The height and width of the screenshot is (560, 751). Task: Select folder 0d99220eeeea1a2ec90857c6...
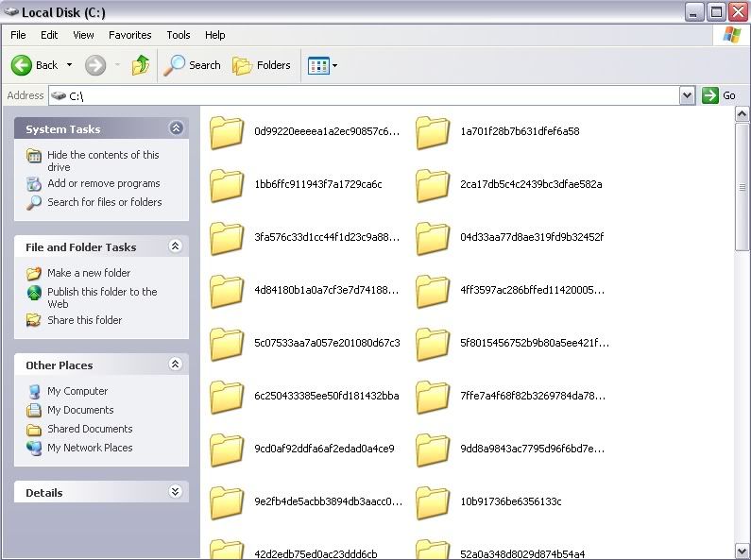327,131
